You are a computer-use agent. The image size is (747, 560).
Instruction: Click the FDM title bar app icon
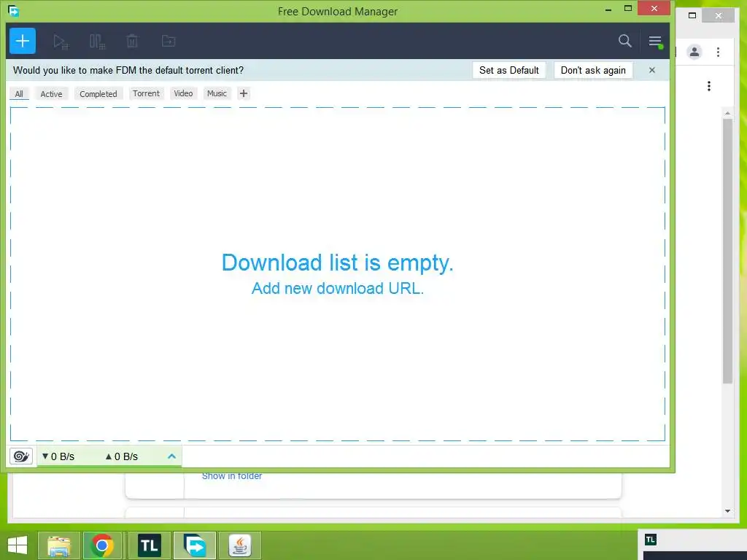[13, 10]
